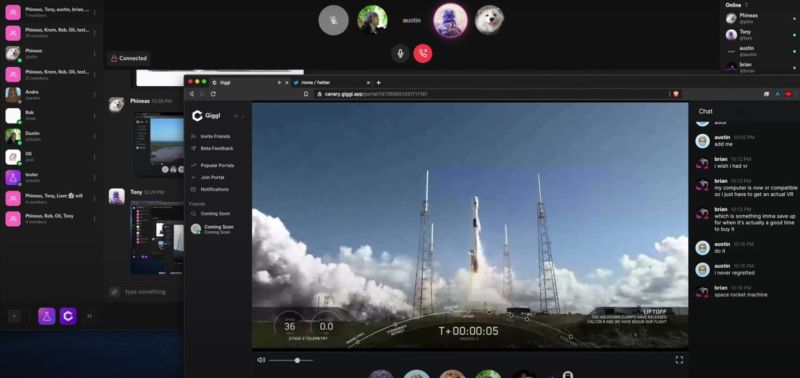
Task: Open Invite Friends in Giggl sidebar
Action: pyautogui.click(x=215, y=136)
